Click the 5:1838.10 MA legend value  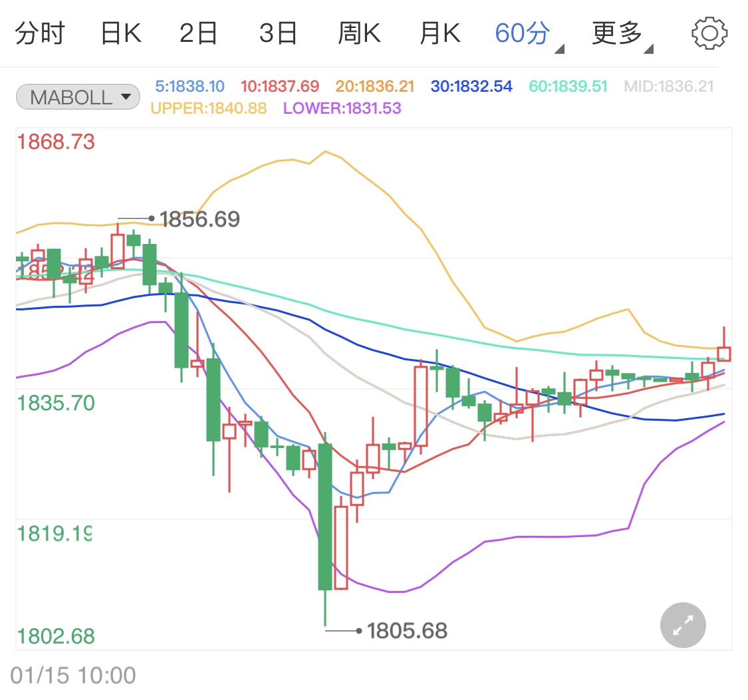pos(190,86)
